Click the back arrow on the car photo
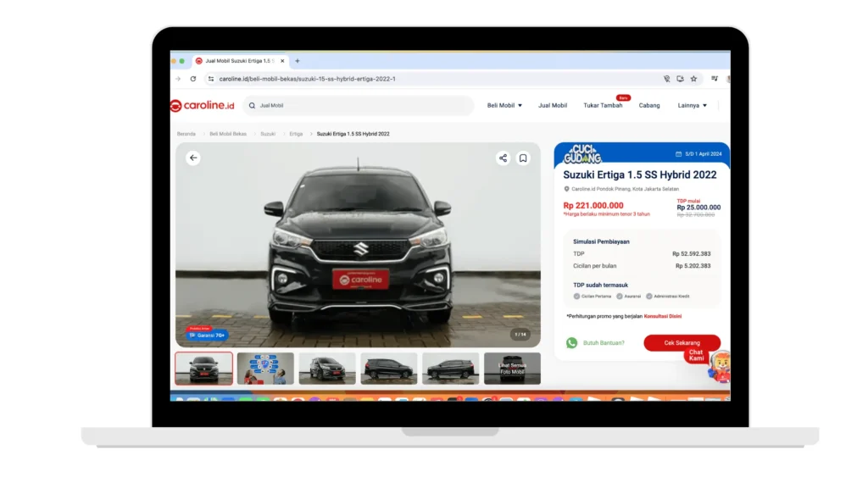Viewport: 868px width, 488px height. pyautogui.click(x=193, y=158)
